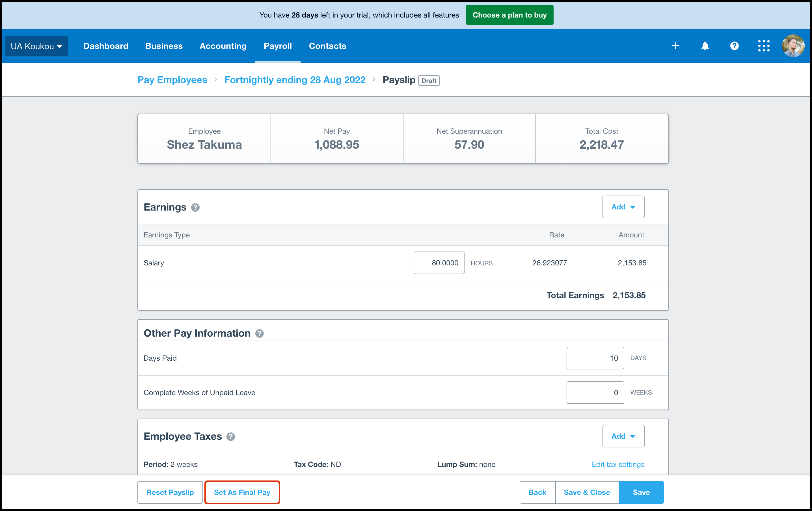The width and height of the screenshot is (812, 511).
Task: Click Set As Final Pay button
Action: pyautogui.click(x=242, y=492)
